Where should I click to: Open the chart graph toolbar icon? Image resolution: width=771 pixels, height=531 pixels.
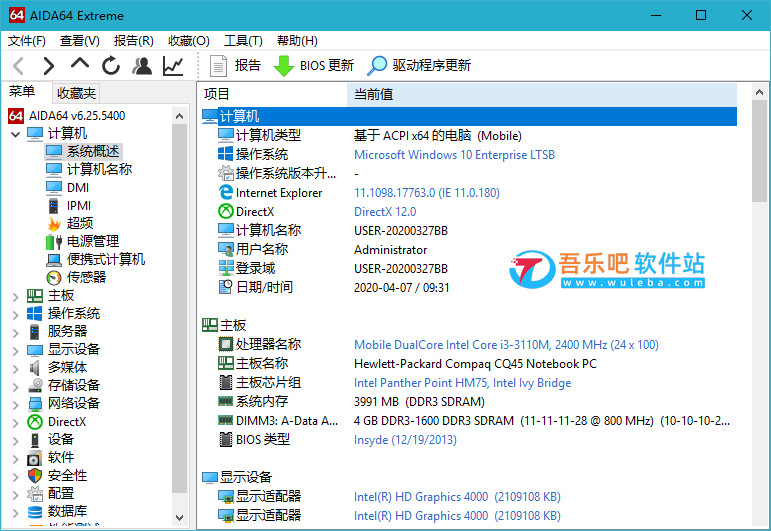click(173, 65)
